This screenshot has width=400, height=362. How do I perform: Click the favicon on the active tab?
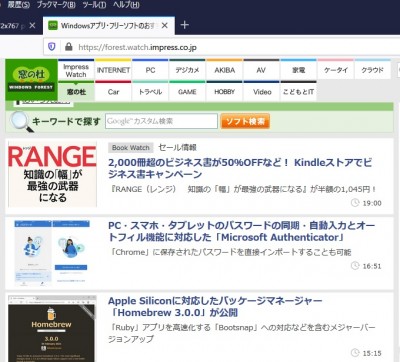pyautogui.click(x=53, y=25)
